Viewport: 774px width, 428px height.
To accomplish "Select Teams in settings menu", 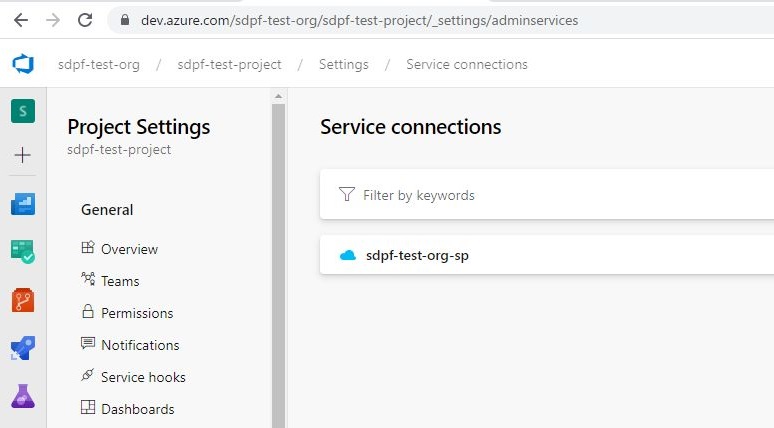I will pos(120,281).
